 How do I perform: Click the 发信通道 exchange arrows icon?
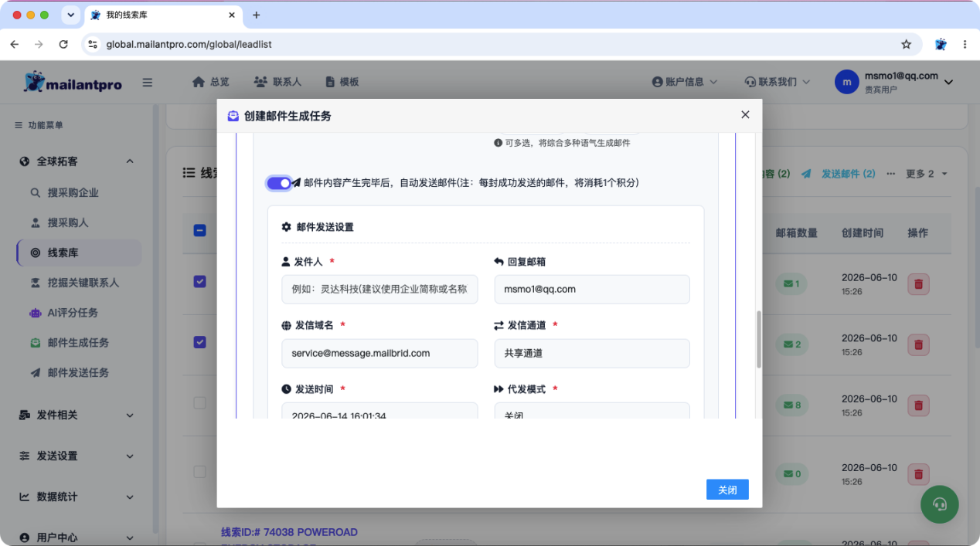(499, 325)
